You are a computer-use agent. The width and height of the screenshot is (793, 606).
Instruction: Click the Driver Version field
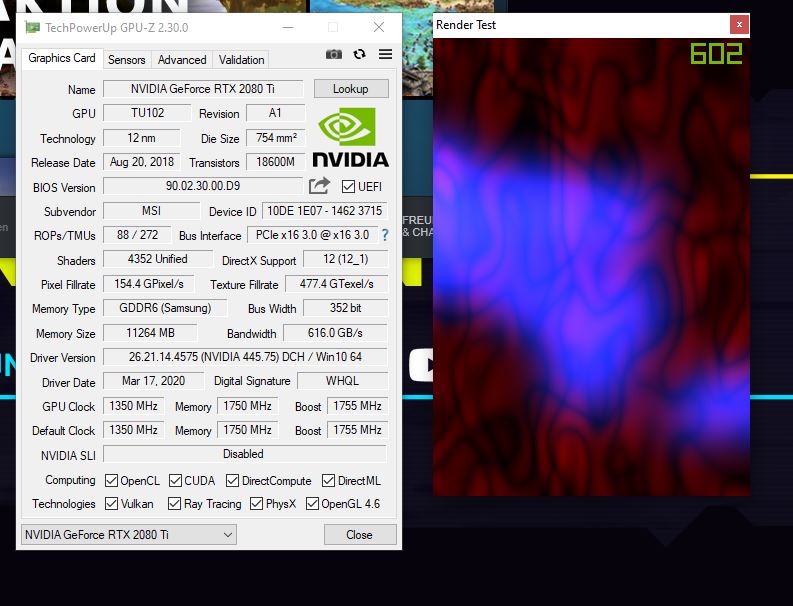(x=245, y=357)
